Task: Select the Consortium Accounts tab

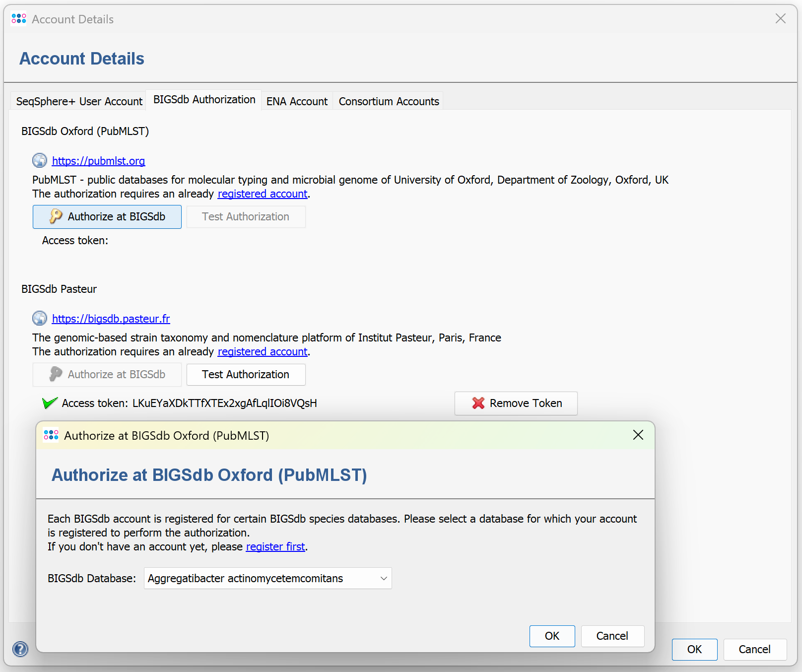Action: pos(389,101)
